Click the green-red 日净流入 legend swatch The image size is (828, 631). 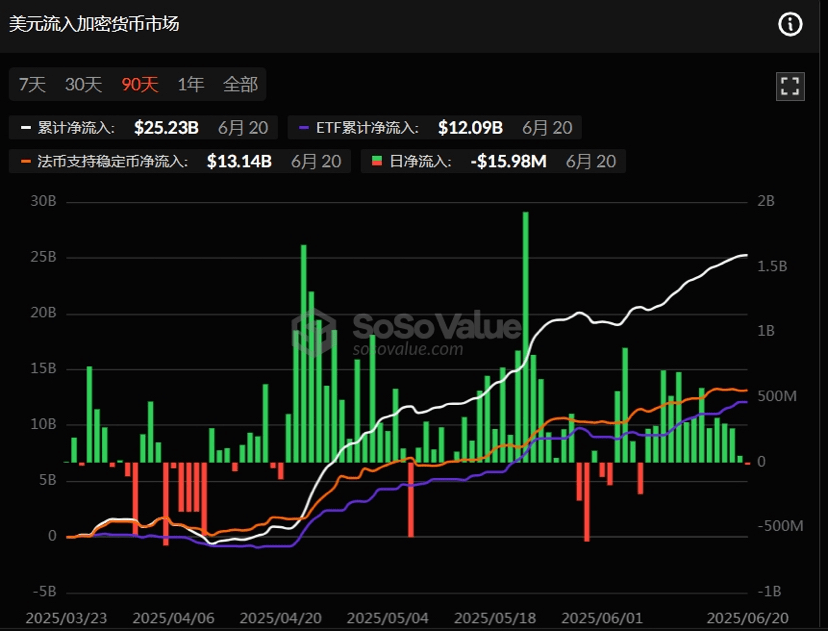[377, 161]
